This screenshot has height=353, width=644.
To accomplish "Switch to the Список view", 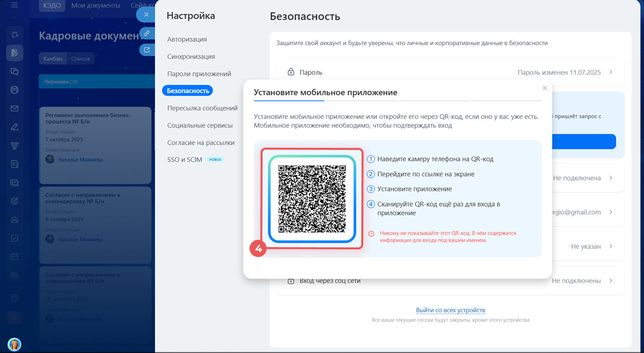I will [x=80, y=59].
